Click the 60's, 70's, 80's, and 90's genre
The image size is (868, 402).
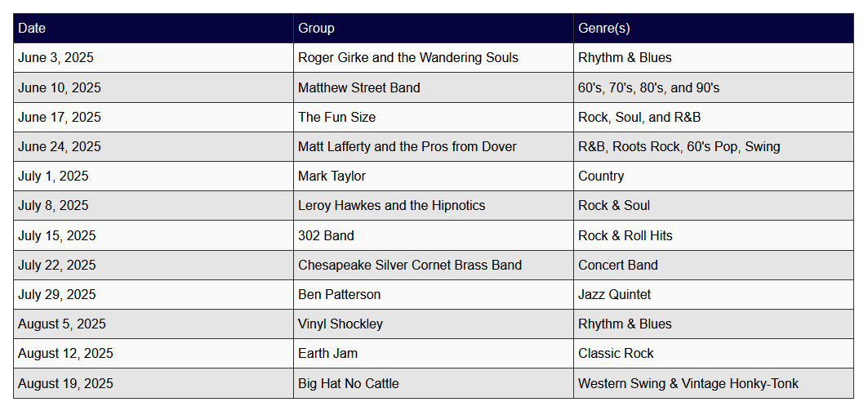click(x=648, y=87)
